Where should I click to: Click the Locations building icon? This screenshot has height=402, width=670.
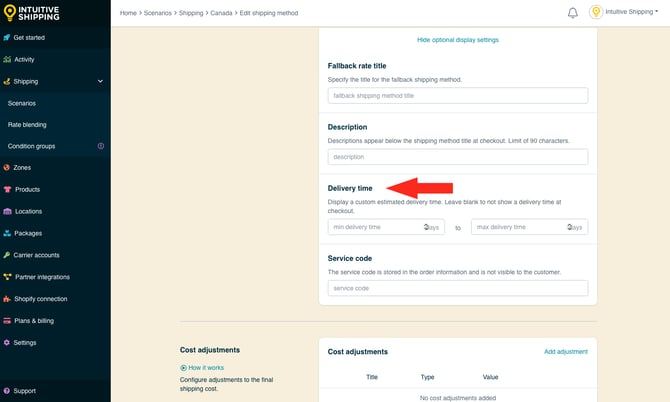[x=7, y=211]
